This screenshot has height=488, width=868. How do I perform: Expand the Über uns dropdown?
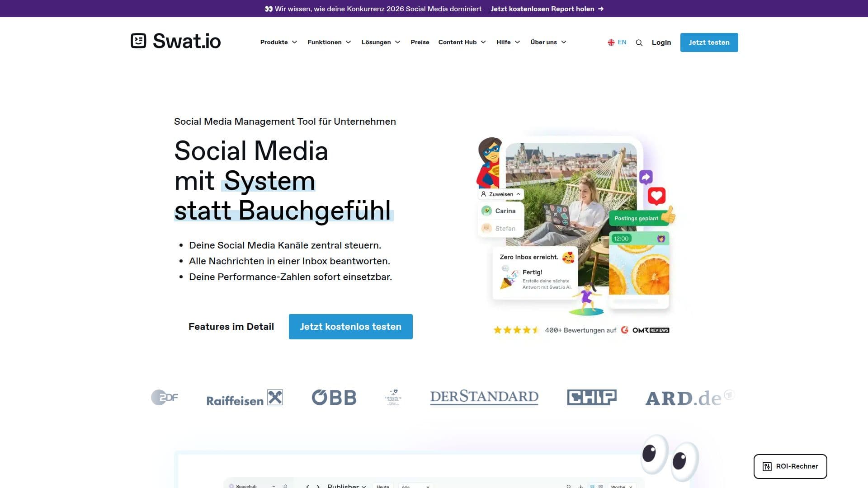[548, 42]
